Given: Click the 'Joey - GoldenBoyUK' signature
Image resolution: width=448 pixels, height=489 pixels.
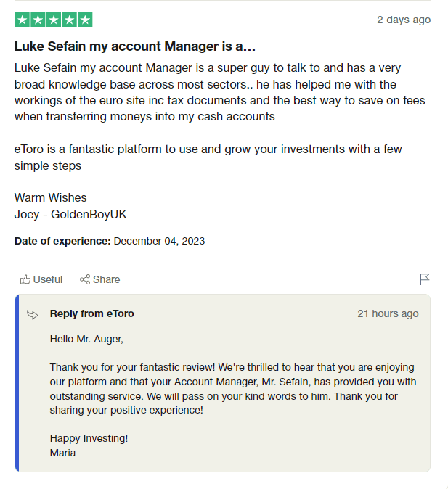Looking at the screenshot, I should [70, 214].
